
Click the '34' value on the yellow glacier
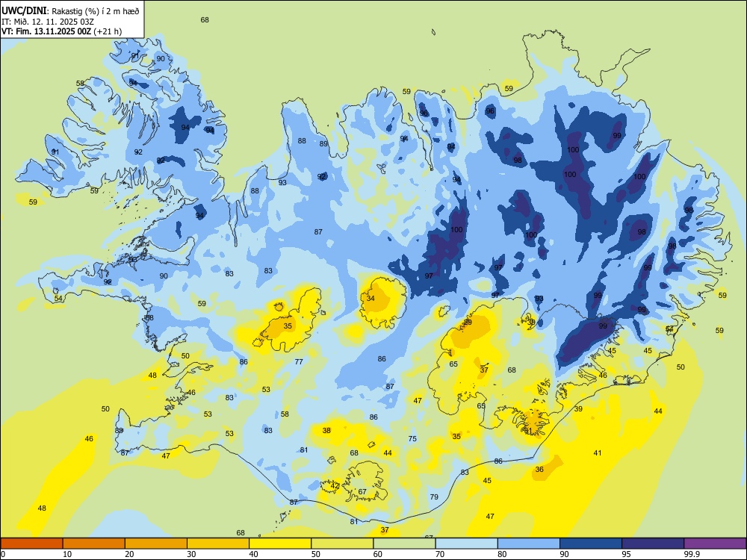[371, 299]
